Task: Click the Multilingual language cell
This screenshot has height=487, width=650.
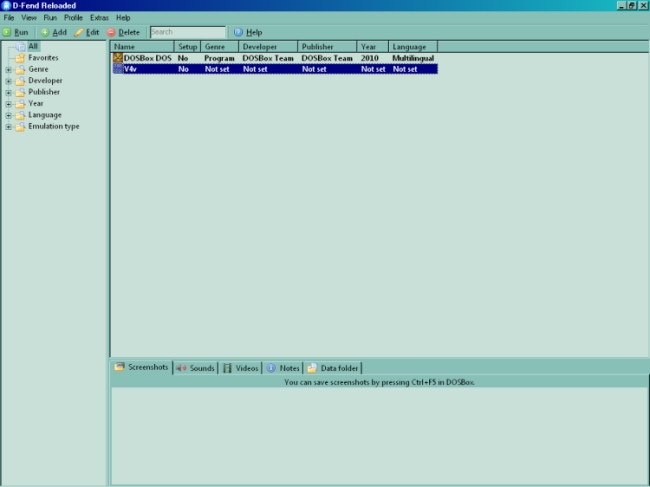Action: pos(413,58)
